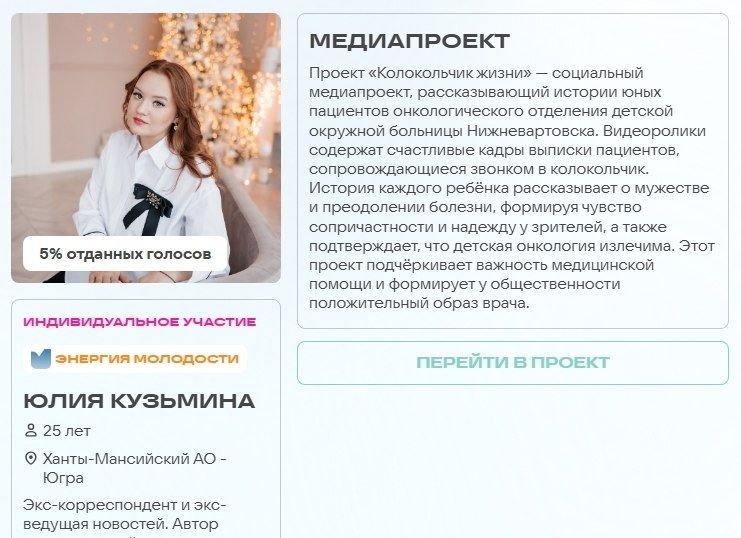Screen dimensions: 741x538
Task: Click the положительный образ врача closing line
Action: pyautogui.click(x=419, y=303)
